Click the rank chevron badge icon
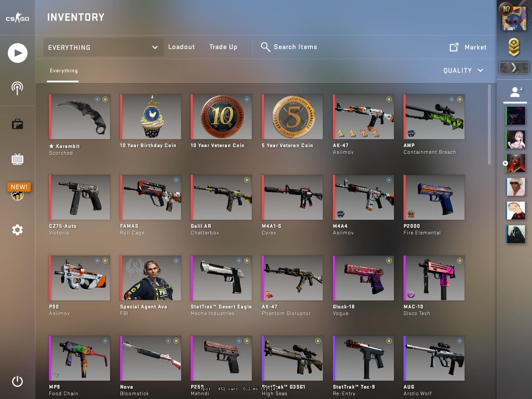 point(514,47)
